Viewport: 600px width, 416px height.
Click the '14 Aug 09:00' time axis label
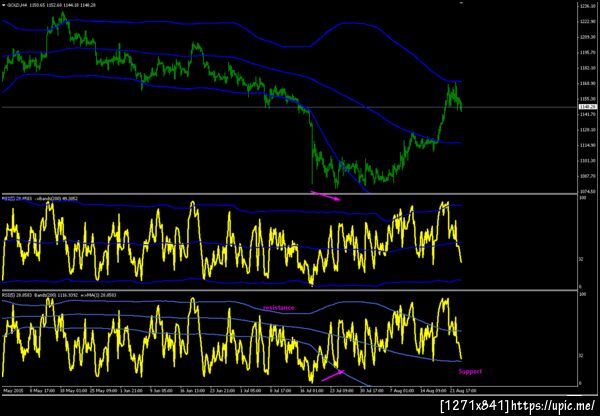pos(433,391)
